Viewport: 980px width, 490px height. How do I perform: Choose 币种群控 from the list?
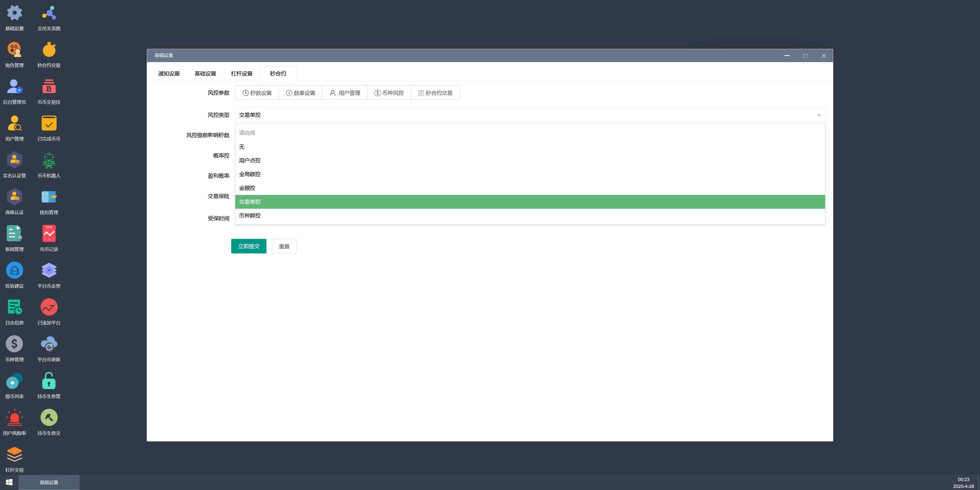(x=250, y=216)
